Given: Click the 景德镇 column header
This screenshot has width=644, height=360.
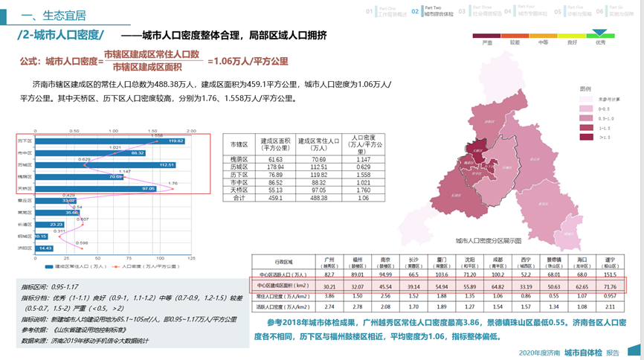Looking at the screenshot, I should 553,263.
